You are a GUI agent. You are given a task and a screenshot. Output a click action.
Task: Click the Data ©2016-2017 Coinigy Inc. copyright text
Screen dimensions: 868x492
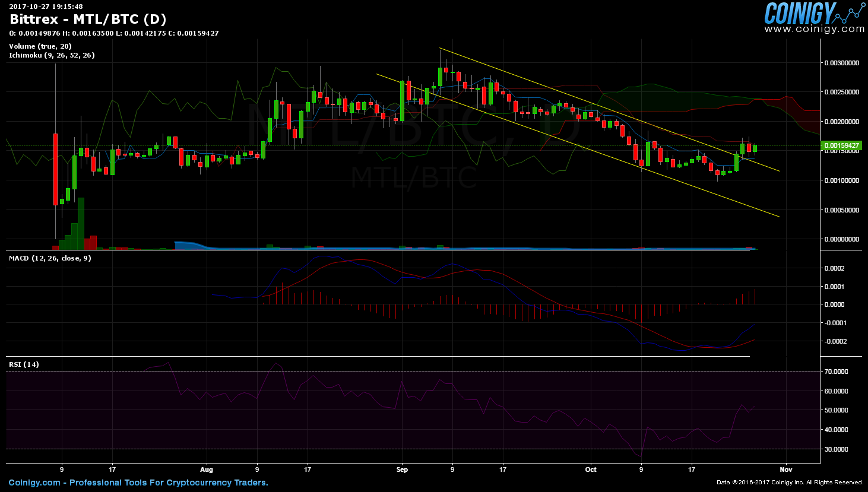click(790, 483)
